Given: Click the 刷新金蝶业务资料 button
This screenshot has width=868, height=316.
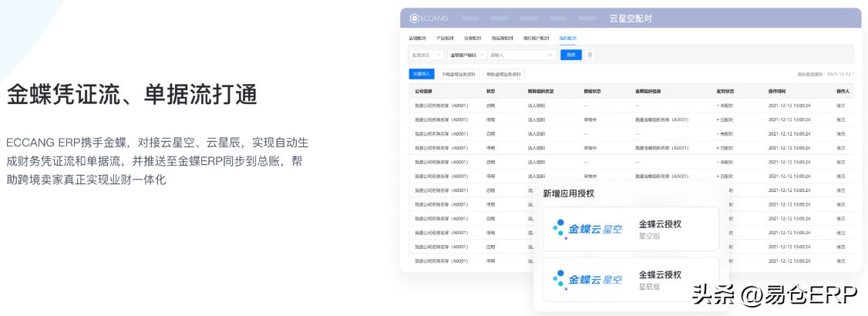Looking at the screenshot, I should pos(503,73).
